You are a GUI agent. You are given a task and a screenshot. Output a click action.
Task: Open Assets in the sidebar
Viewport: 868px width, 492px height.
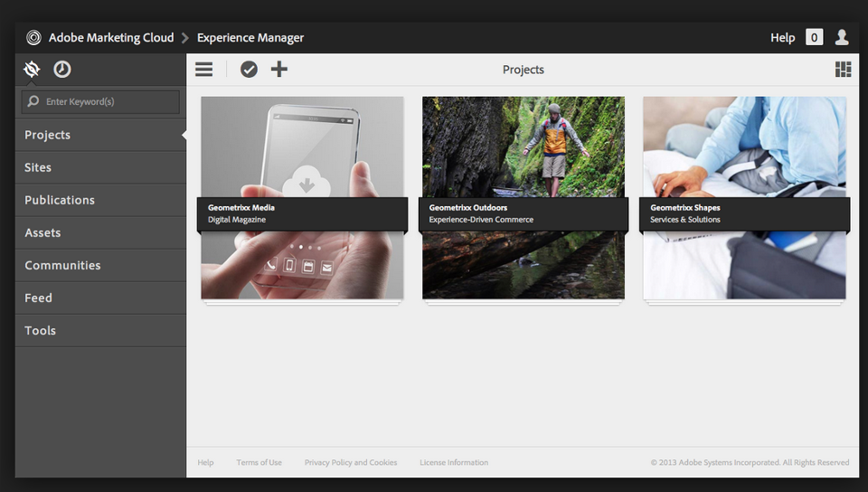pos(100,233)
